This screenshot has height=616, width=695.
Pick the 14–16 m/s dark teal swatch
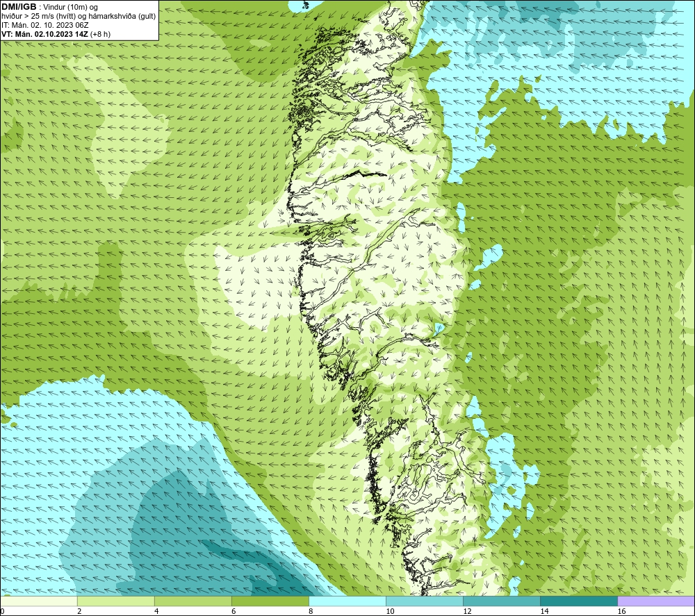click(578, 601)
